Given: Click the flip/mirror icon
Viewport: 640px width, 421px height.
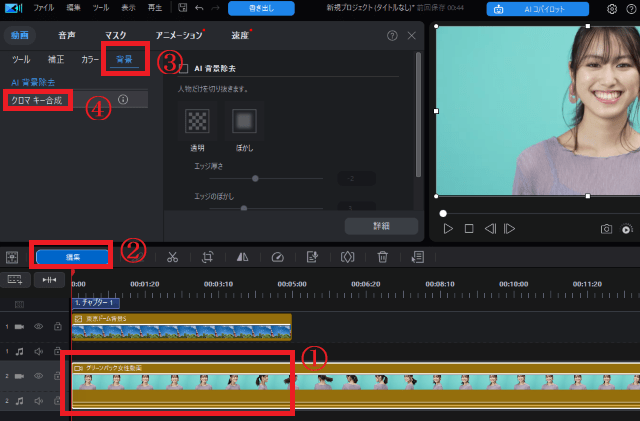Looking at the screenshot, I should pyautogui.click(x=242, y=257).
